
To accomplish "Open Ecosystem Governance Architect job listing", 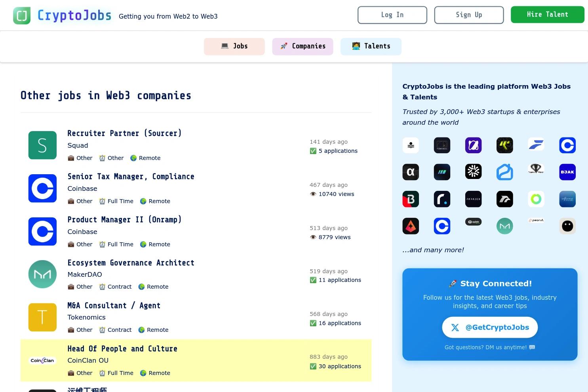I will click(131, 263).
